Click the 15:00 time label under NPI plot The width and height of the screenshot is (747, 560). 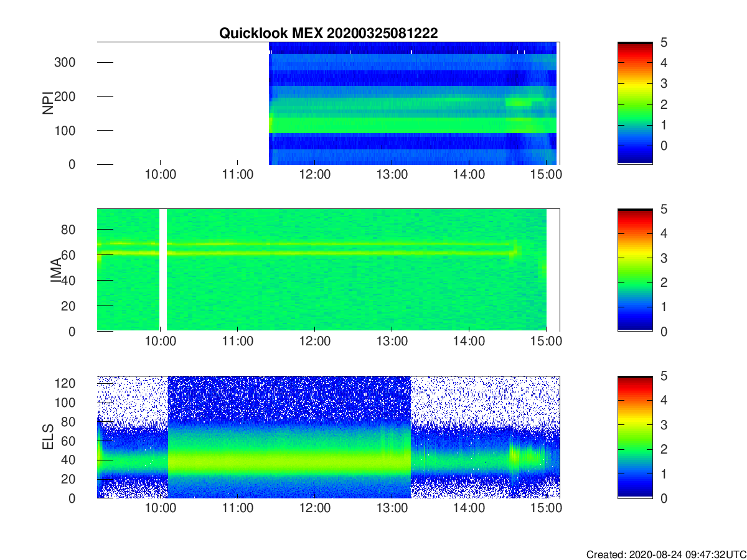pos(546,175)
